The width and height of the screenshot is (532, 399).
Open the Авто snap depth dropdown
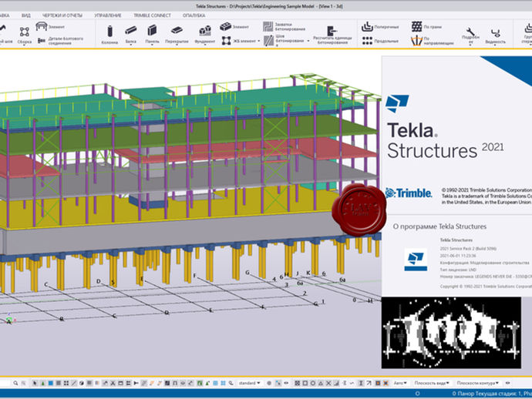tap(400, 383)
